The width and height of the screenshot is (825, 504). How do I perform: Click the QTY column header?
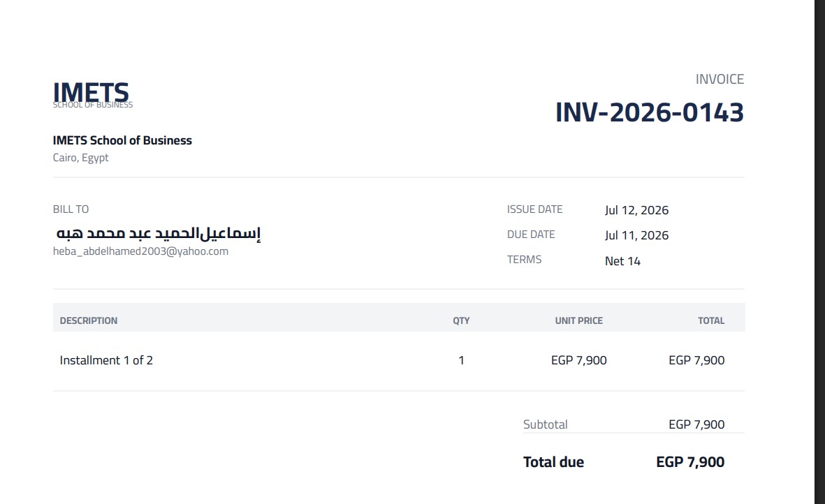pyautogui.click(x=461, y=320)
